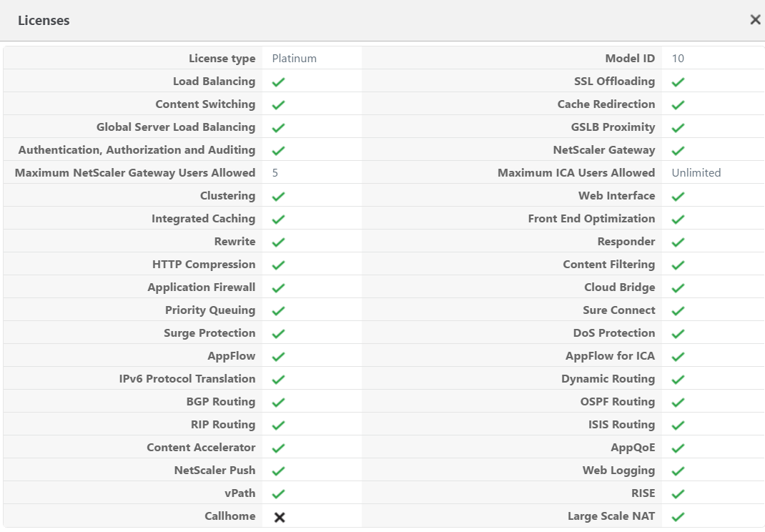Viewport: 765px width, 532px height.
Task: Click the DoS Protection checkmark icon
Action: point(678,334)
